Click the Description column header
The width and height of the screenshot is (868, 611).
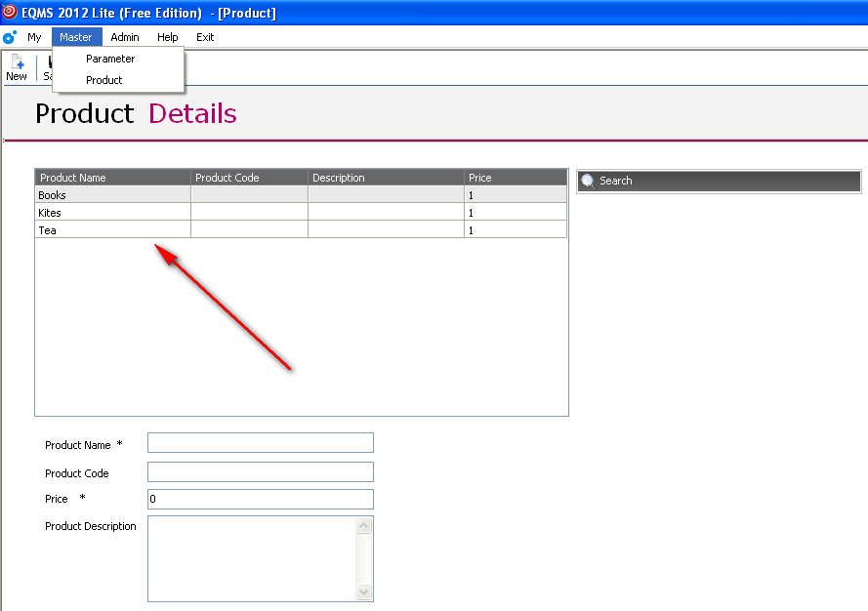[x=386, y=178]
